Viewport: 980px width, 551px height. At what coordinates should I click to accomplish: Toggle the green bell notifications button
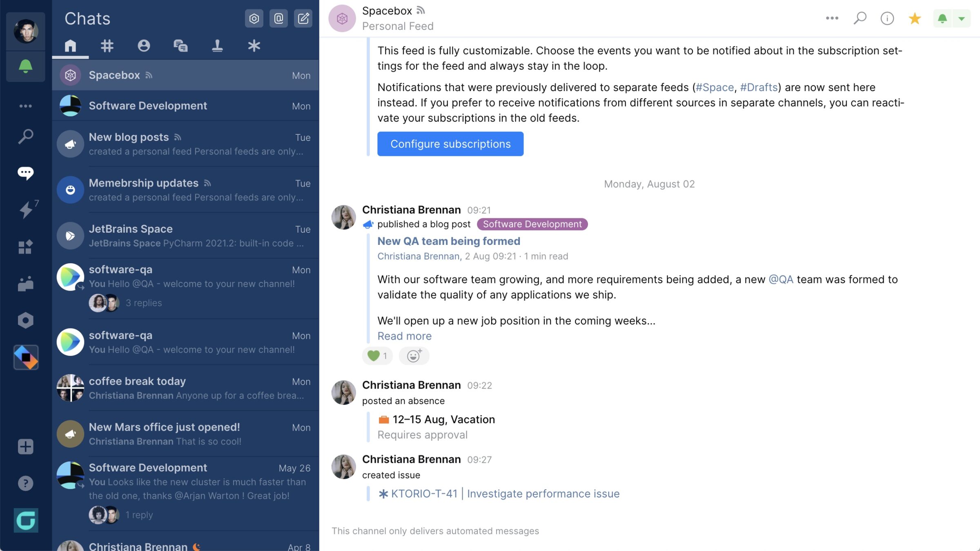coord(942,18)
